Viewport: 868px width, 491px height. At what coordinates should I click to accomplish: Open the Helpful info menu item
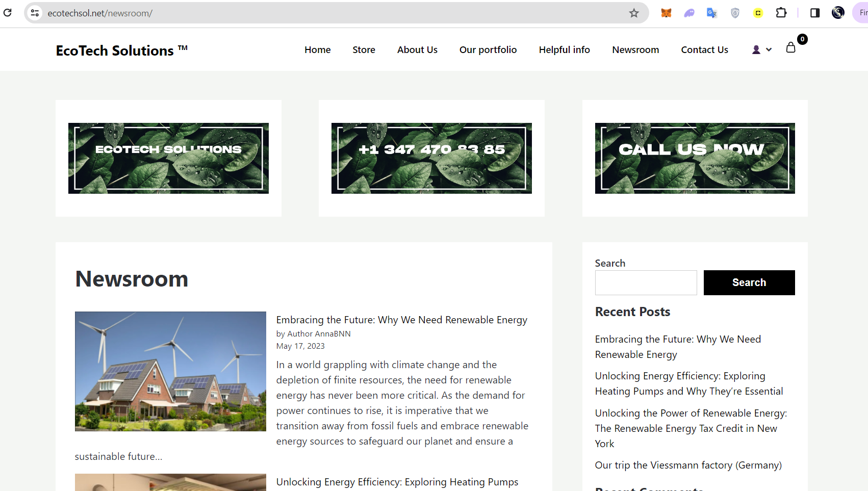pos(565,49)
